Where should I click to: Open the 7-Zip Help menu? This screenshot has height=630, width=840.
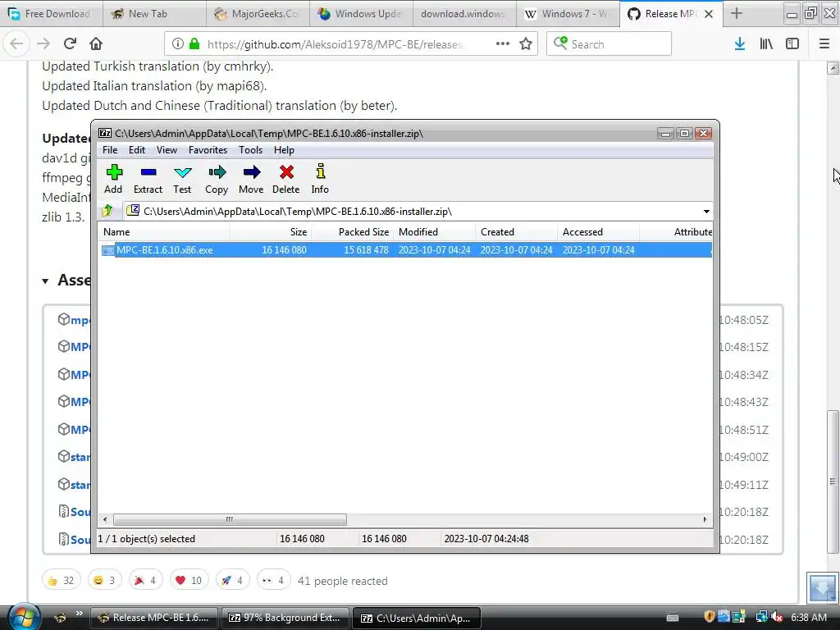click(284, 150)
